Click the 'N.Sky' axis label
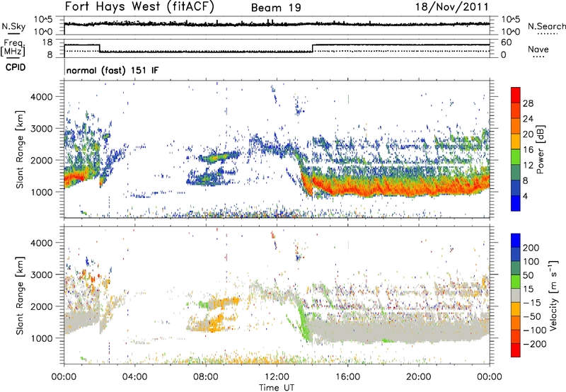Image resolution: width=566 pixels, height=392 pixels. tap(13, 26)
